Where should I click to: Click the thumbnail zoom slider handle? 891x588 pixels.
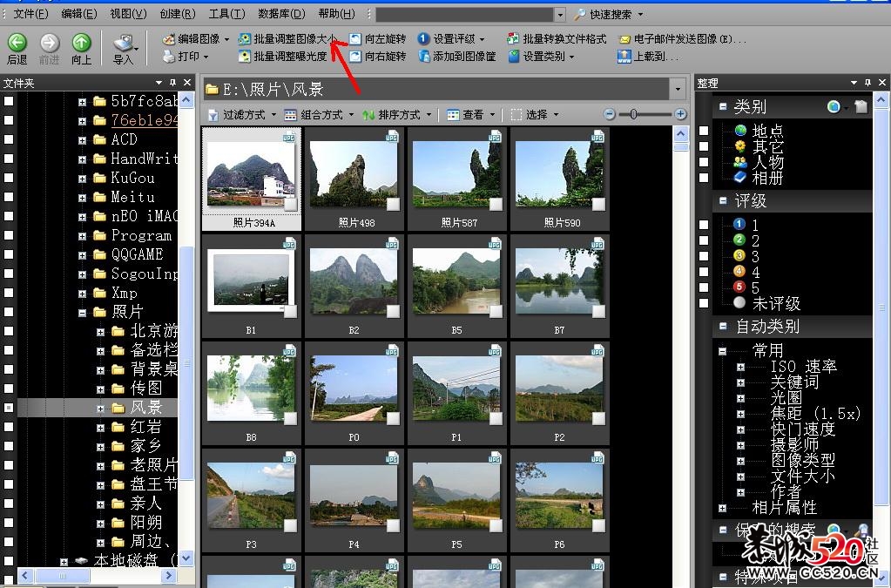click(634, 114)
